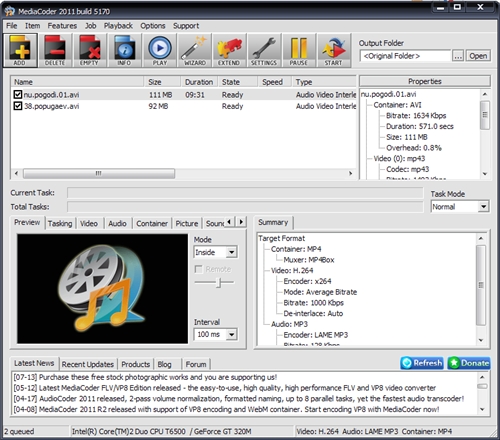This screenshot has width=500, height=440.
Task: Uncheck 38.popugaev.avi checkbox
Action: (x=18, y=106)
